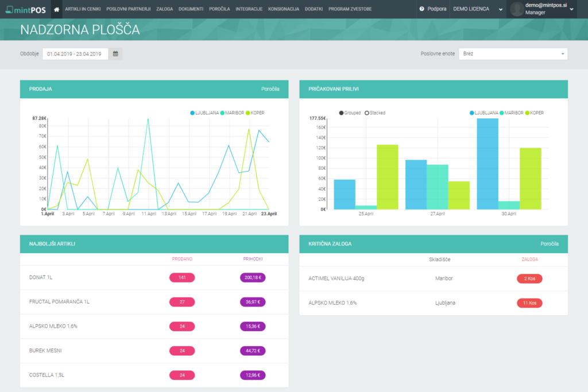The width and height of the screenshot is (588, 392).
Task: Expand the Poslovne enote dropdown
Action: (512, 54)
